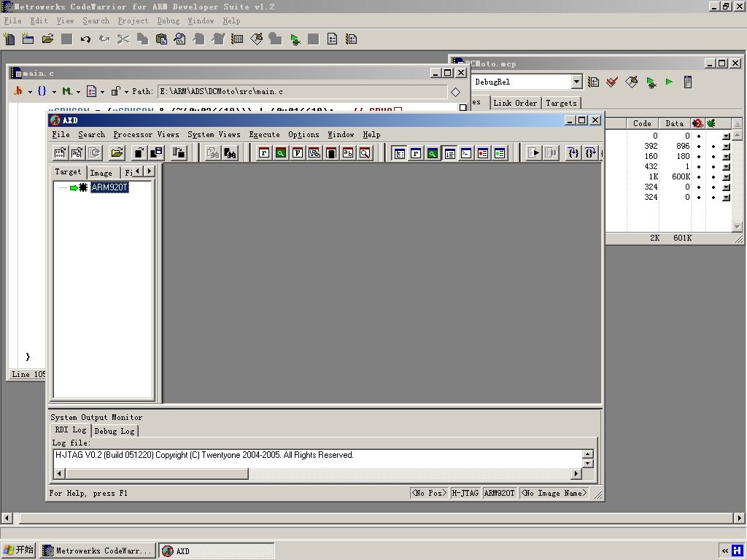Open the System Views menu in AXD
The width and height of the screenshot is (747, 560).
(x=214, y=134)
